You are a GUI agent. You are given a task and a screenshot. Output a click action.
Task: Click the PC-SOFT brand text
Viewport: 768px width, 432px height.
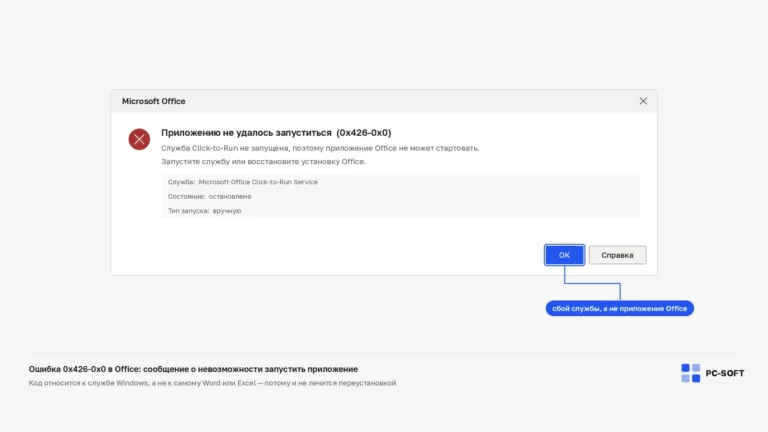(724, 373)
